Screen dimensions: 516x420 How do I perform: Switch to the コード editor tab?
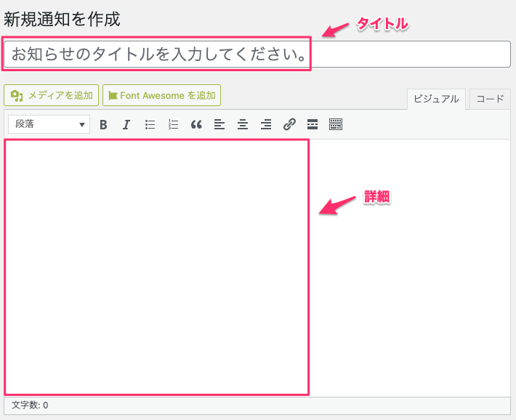pyautogui.click(x=490, y=99)
